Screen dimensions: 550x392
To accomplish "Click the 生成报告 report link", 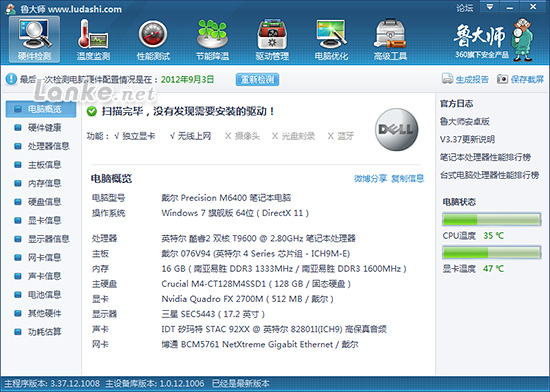I will point(465,79).
